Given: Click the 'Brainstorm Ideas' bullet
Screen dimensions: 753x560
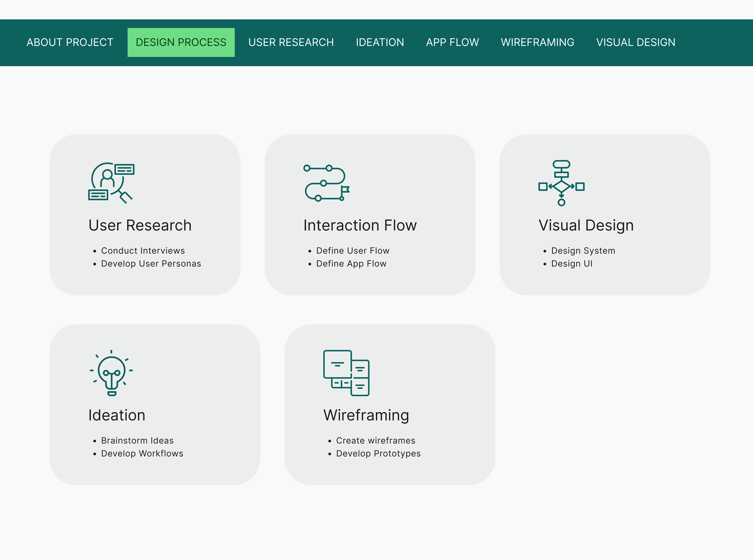Looking at the screenshot, I should 137,441.
